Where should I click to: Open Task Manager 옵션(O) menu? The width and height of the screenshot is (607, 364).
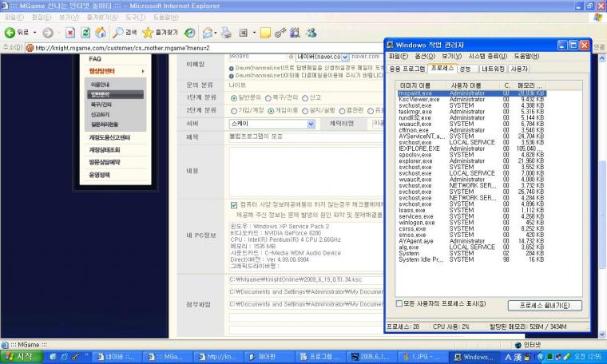tap(425, 57)
